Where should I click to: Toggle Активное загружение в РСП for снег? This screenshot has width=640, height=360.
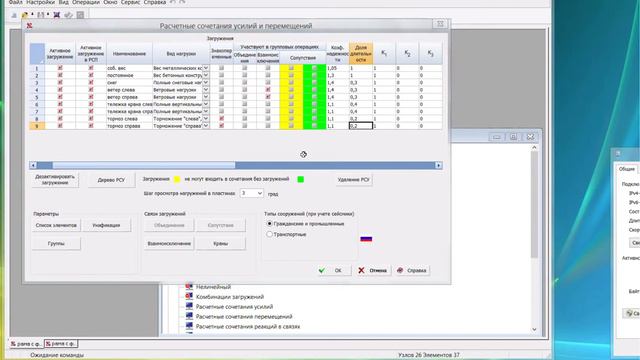91,82
